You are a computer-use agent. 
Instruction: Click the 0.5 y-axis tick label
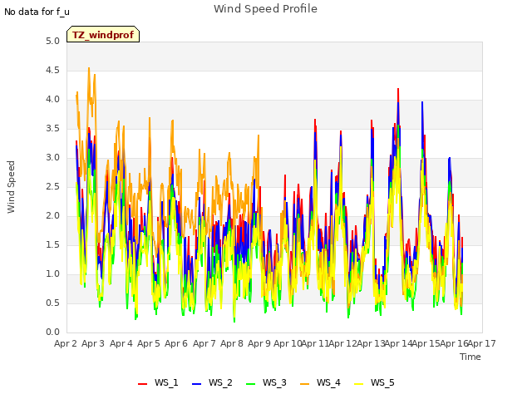(x=52, y=303)
